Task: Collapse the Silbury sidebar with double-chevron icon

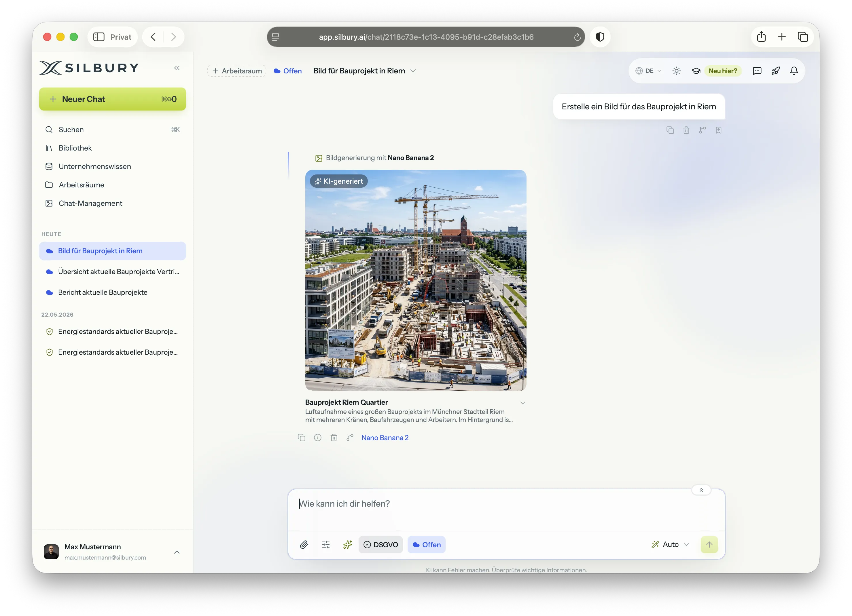Action: coord(177,68)
